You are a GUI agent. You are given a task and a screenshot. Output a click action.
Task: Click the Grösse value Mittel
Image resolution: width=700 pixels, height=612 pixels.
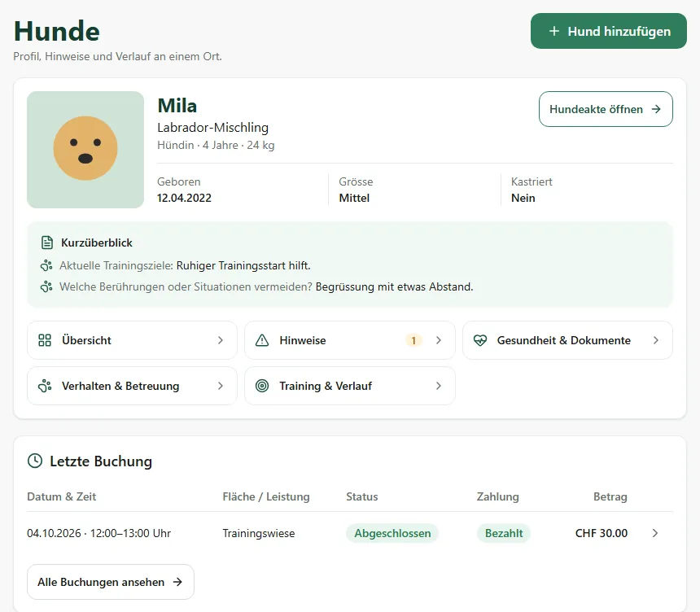coord(354,198)
